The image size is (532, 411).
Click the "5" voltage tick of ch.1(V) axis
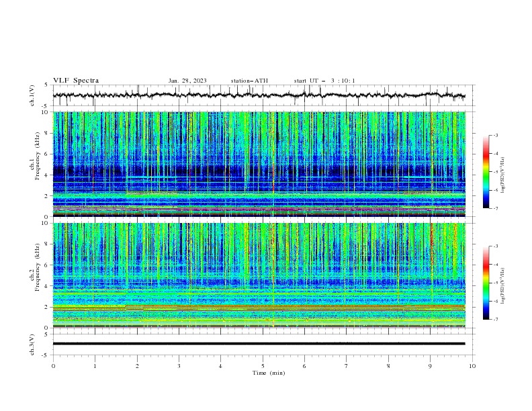tap(46, 85)
